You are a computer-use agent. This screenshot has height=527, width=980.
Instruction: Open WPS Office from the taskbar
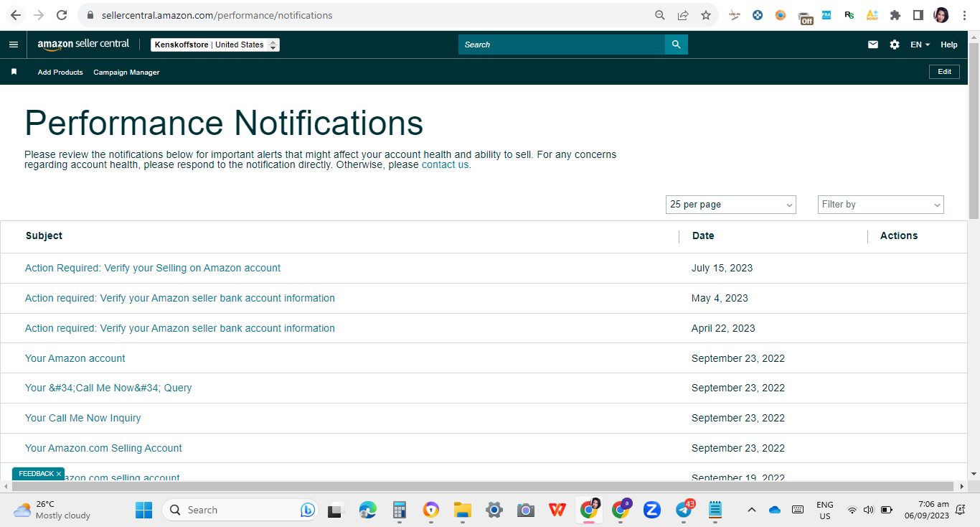pos(557,510)
